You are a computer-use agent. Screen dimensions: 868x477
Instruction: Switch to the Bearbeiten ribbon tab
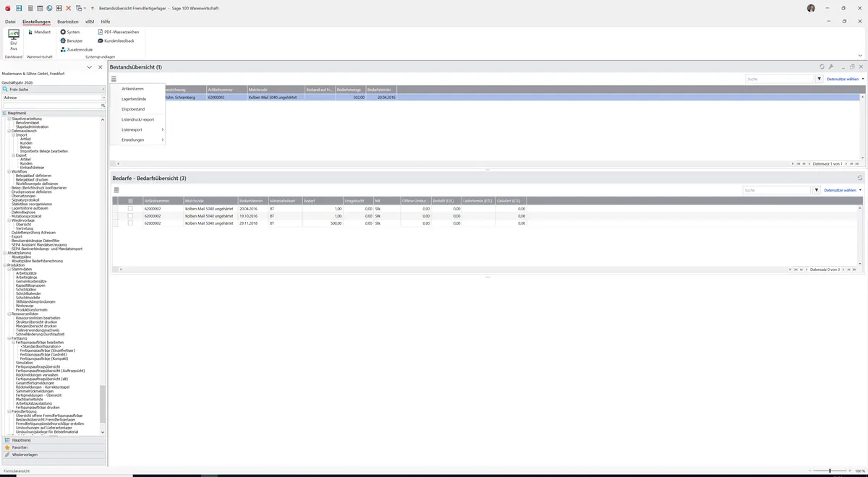[x=68, y=22]
